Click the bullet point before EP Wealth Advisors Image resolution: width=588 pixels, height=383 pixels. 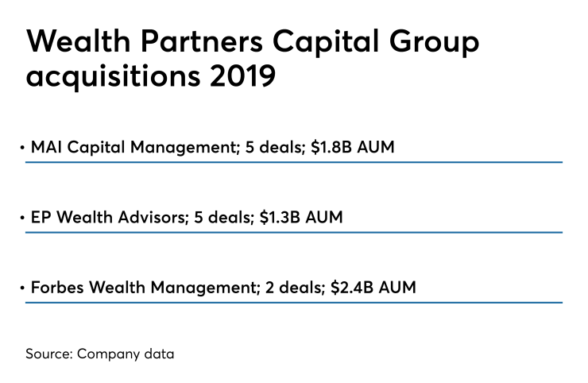[21, 218]
